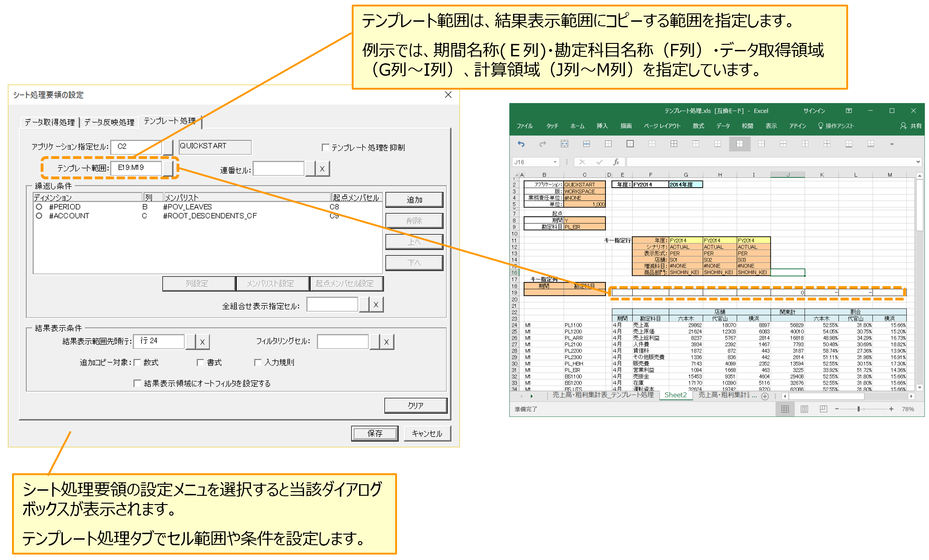Click the 78% zoom level
This screenshot has width=929, height=560.
pos(908,409)
